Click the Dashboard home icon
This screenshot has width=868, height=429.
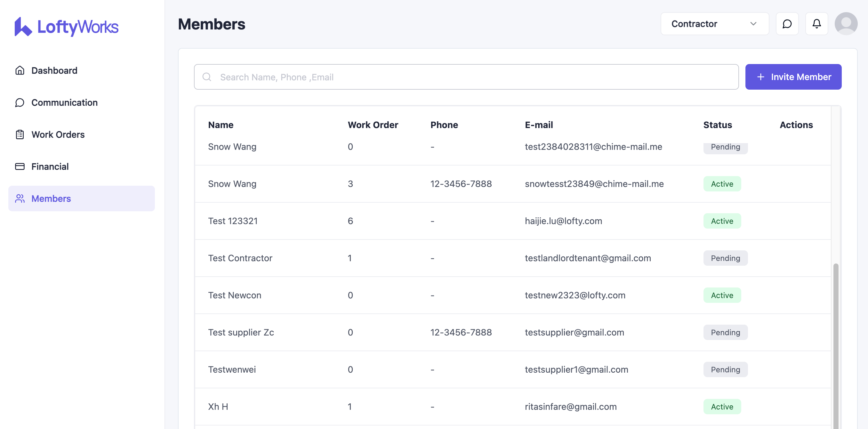pos(20,70)
